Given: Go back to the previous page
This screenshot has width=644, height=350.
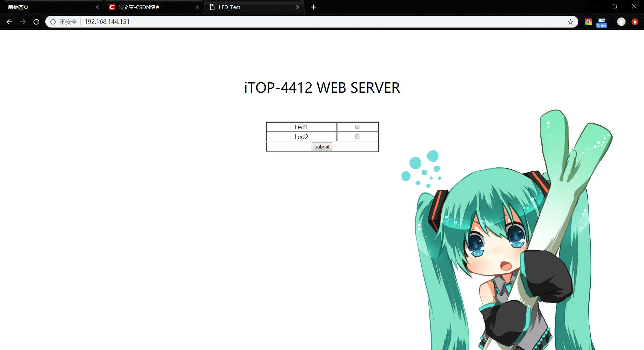Looking at the screenshot, I should pos(9,22).
